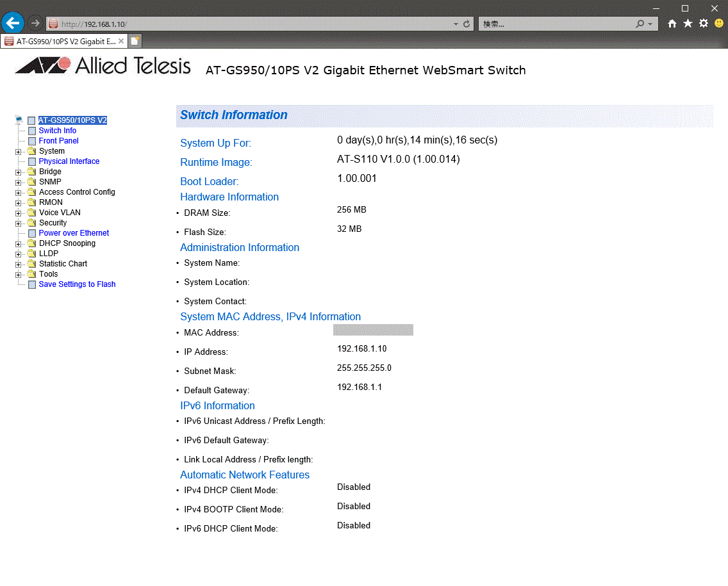Click into the browser search box
The image size is (728, 586).
[x=557, y=24]
